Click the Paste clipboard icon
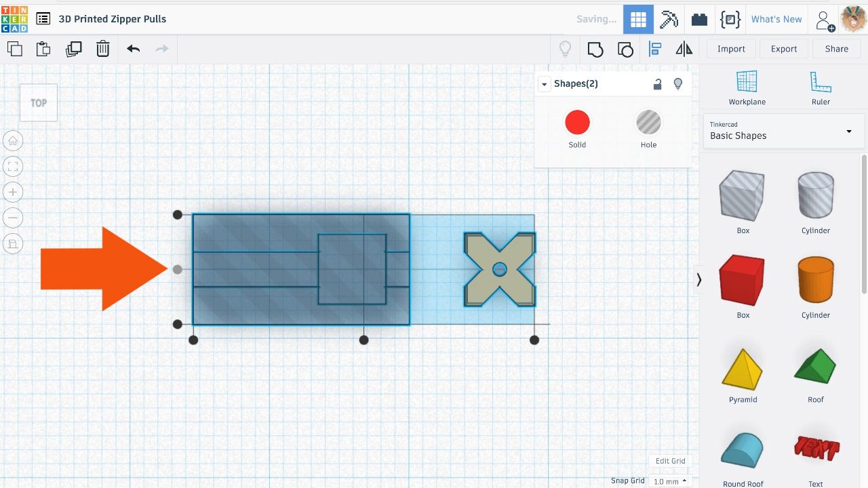Image resolution: width=868 pixels, height=488 pixels. [43, 49]
